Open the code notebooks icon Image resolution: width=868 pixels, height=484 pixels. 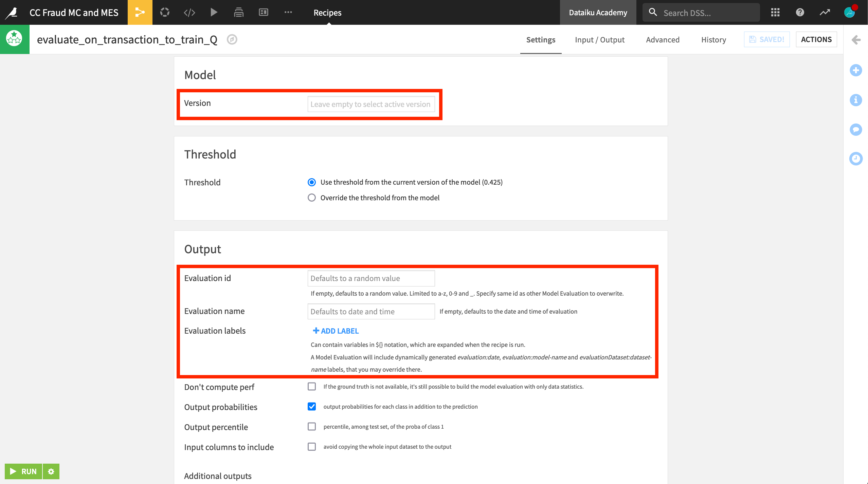189,13
